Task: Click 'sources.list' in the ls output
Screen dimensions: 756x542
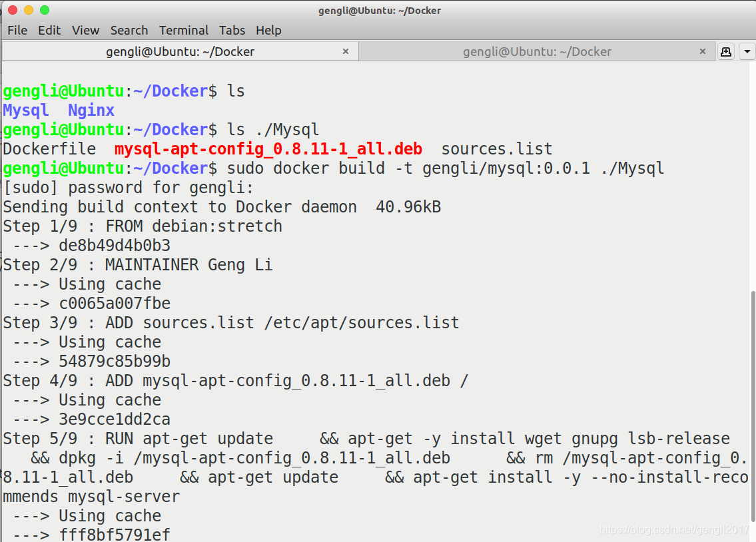Action: [497, 149]
